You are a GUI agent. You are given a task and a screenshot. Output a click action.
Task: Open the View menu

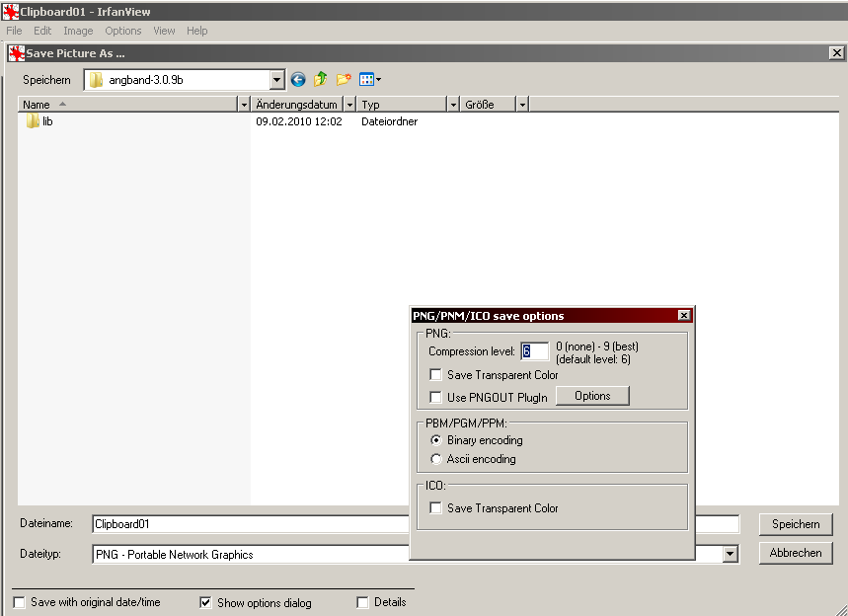[x=164, y=31]
